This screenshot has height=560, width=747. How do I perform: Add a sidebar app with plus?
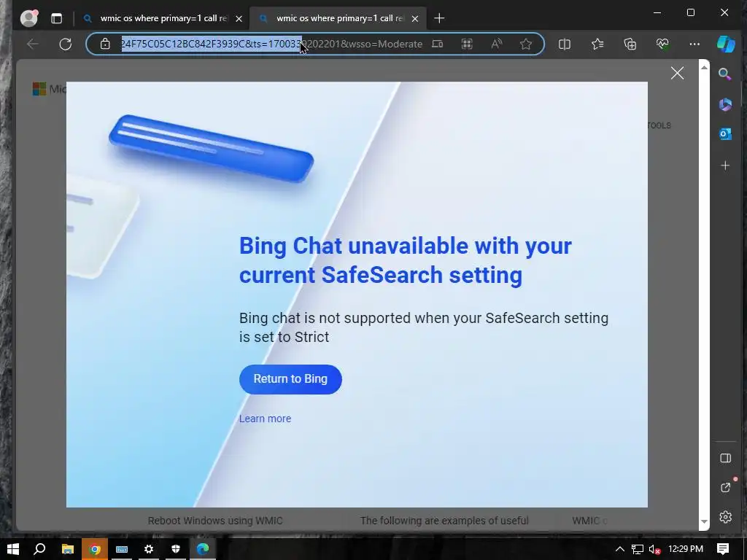[x=725, y=166]
